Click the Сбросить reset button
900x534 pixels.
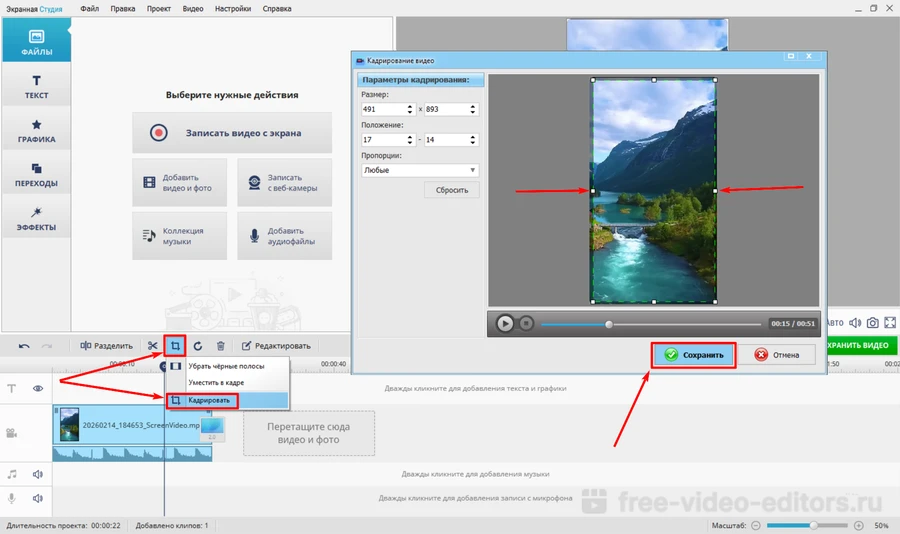coord(452,190)
